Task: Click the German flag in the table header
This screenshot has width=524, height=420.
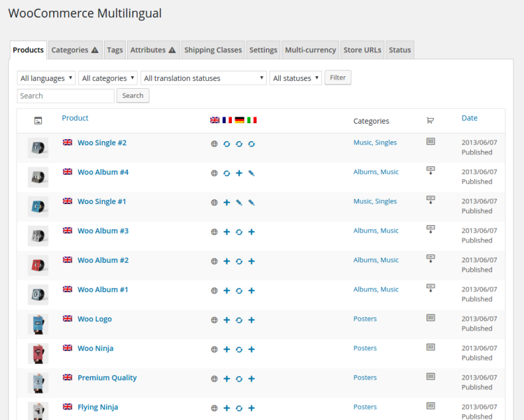Action: pyautogui.click(x=240, y=120)
